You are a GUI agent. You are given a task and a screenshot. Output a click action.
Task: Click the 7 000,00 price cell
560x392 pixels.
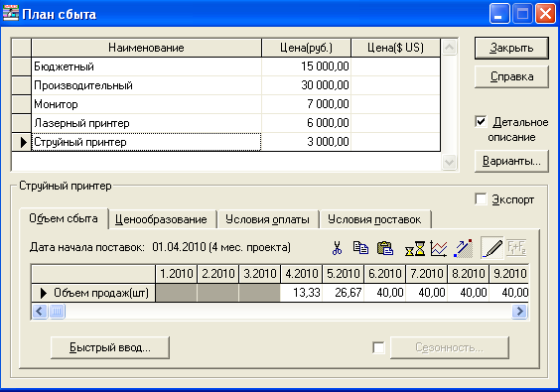[x=307, y=104]
